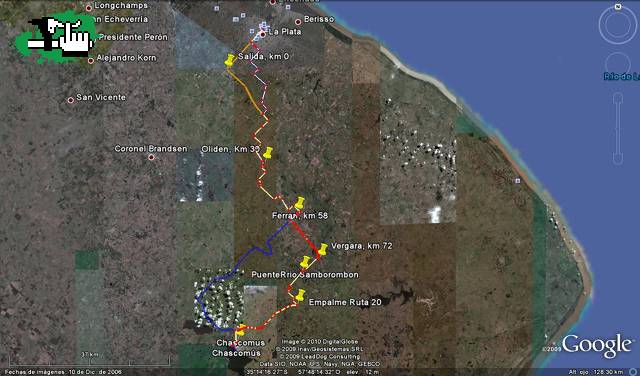Click the 'Vergara, km 72' placemark label

(x=362, y=246)
